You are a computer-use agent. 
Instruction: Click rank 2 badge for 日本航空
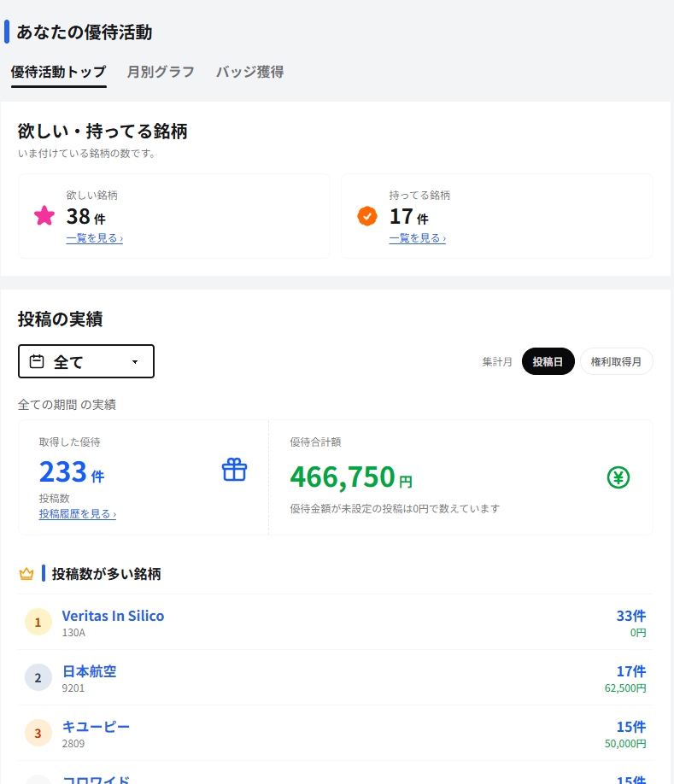(x=38, y=677)
